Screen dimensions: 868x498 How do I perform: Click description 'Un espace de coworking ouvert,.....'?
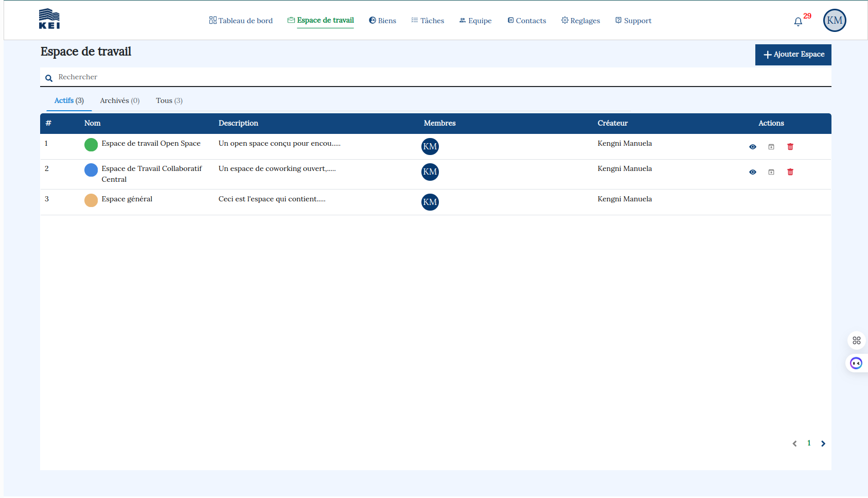point(277,168)
